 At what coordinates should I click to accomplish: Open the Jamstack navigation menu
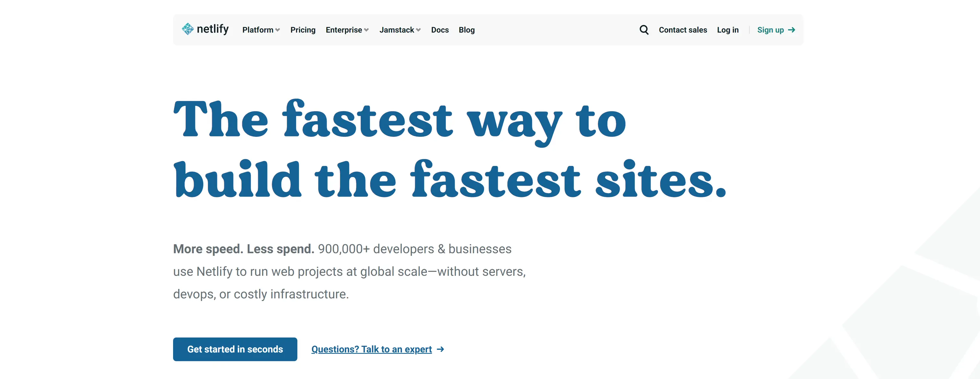click(396, 30)
